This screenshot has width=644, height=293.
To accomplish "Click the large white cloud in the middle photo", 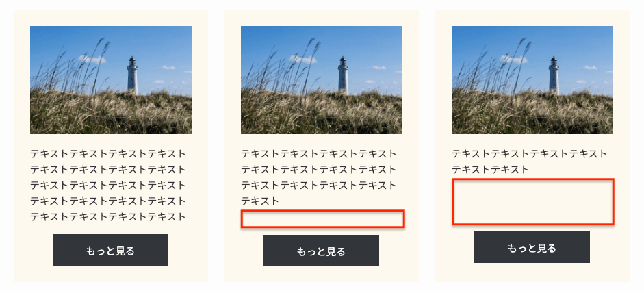I will click(303, 60).
